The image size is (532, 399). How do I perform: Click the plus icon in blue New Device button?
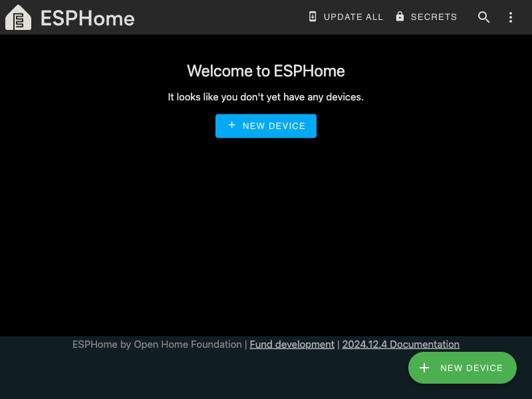click(x=231, y=125)
